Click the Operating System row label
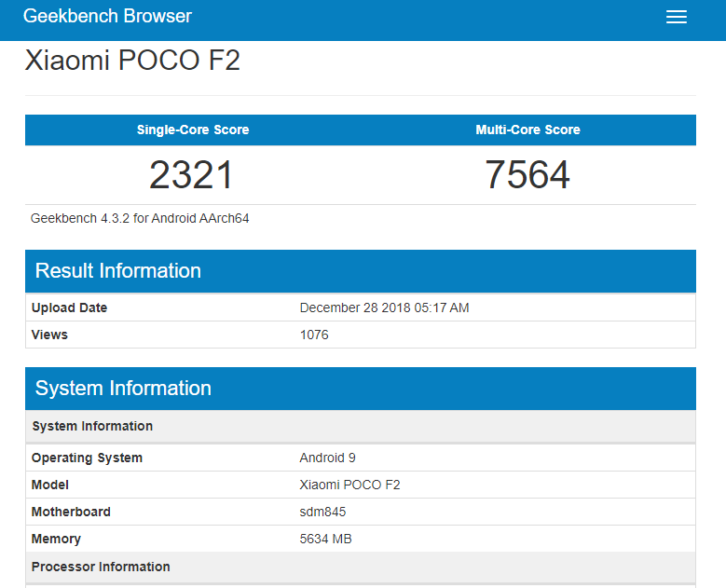This screenshot has height=588, width=726. [87, 458]
